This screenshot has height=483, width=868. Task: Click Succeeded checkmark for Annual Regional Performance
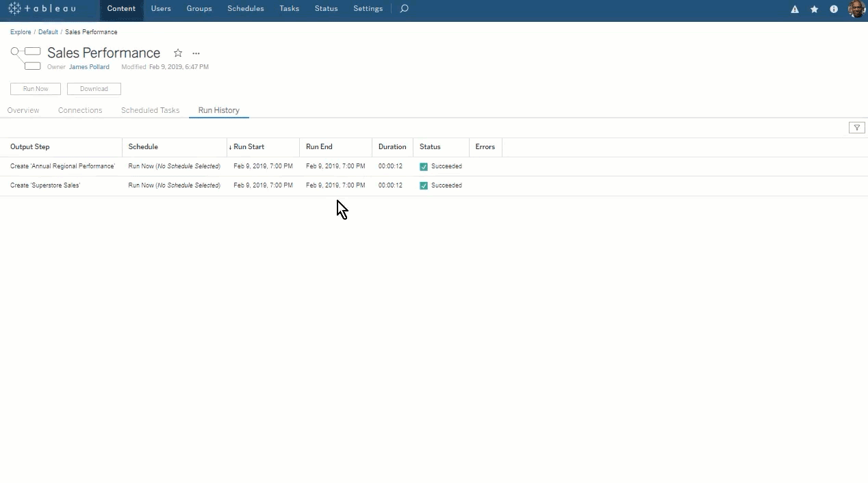tap(424, 166)
